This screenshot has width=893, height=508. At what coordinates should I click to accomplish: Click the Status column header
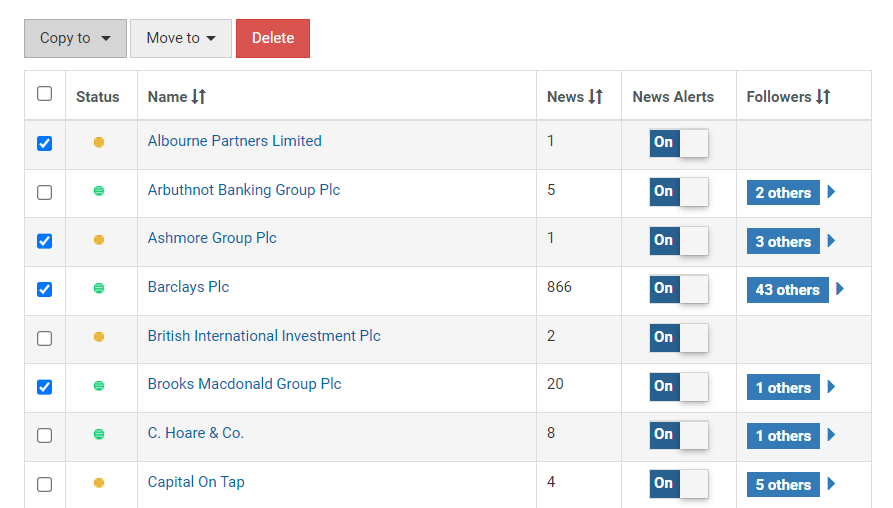click(98, 97)
